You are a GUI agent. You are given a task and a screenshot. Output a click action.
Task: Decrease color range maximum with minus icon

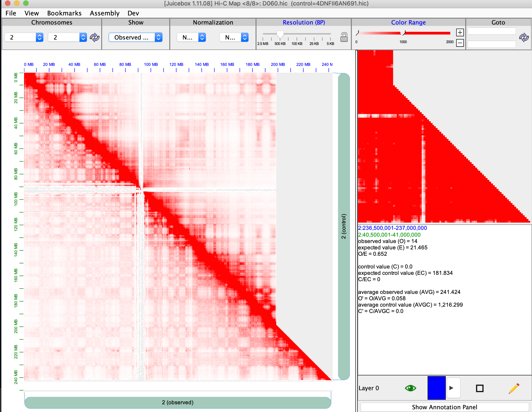coord(460,43)
